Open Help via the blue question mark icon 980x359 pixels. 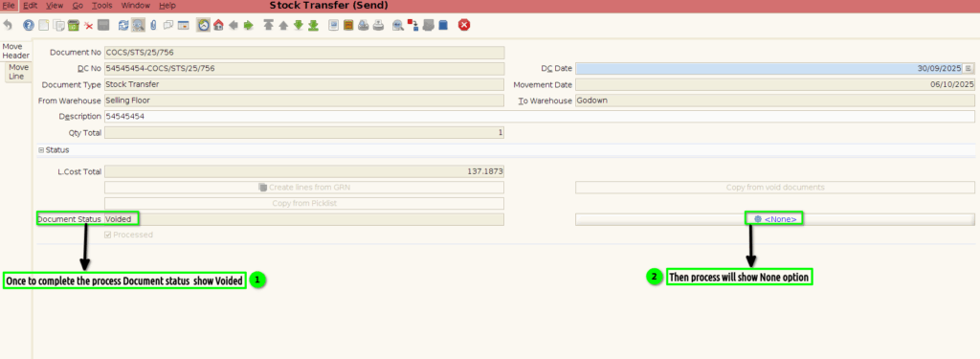pyautogui.click(x=28, y=26)
